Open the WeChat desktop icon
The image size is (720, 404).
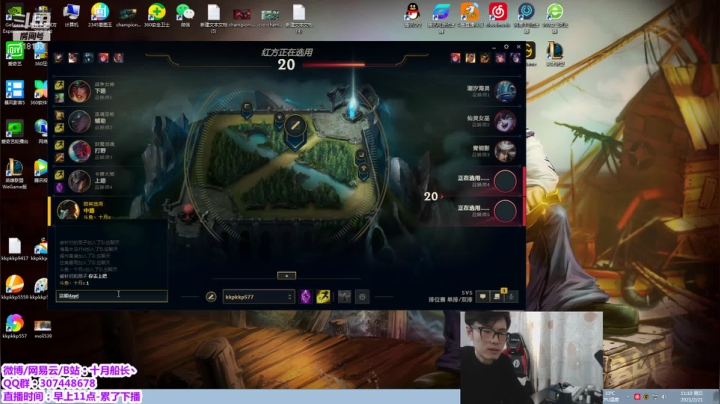pyautogui.click(x=185, y=15)
